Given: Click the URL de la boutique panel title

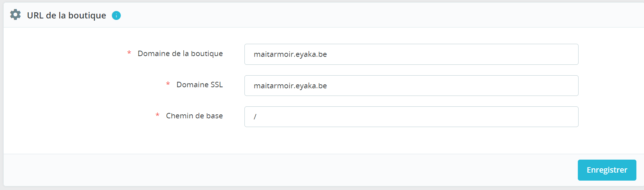Looking at the screenshot, I should click(67, 15).
